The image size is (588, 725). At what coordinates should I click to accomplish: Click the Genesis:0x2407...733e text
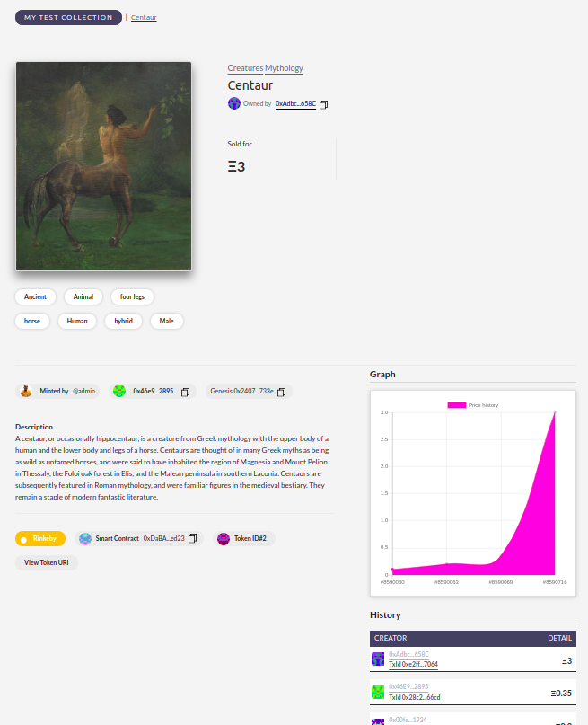pyautogui.click(x=241, y=391)
